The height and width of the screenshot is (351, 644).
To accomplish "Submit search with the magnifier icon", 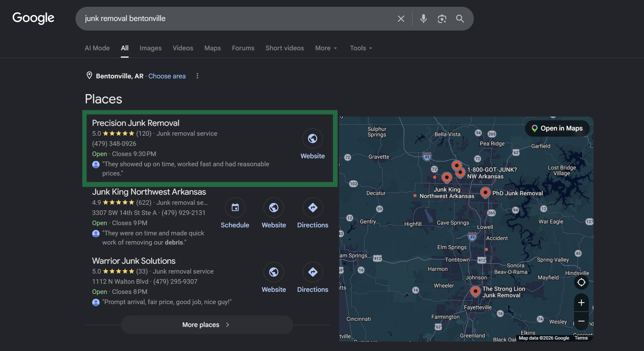I will (x=460, y=19).
